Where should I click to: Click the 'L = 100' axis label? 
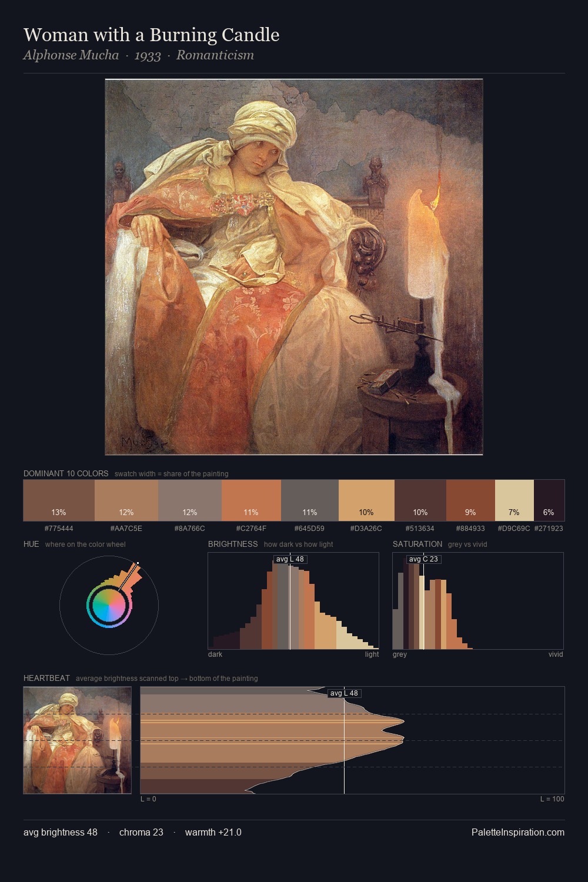(552, 799)
